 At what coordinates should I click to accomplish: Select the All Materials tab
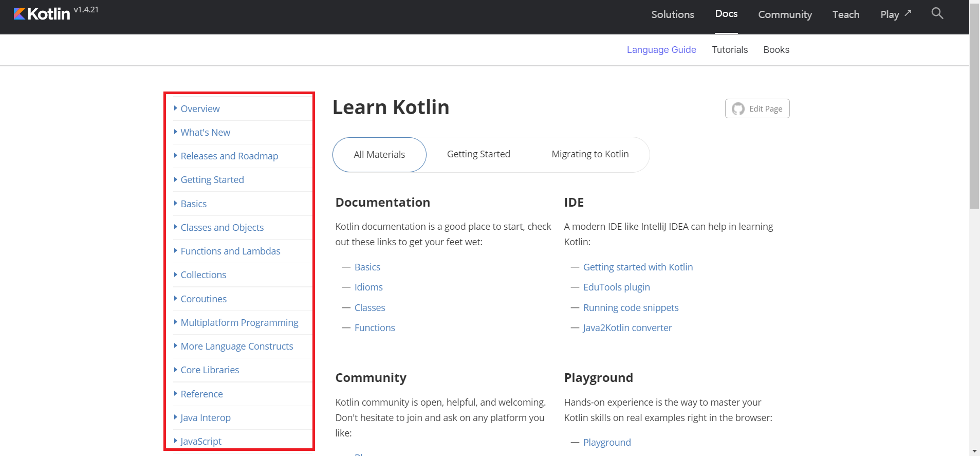379,154
